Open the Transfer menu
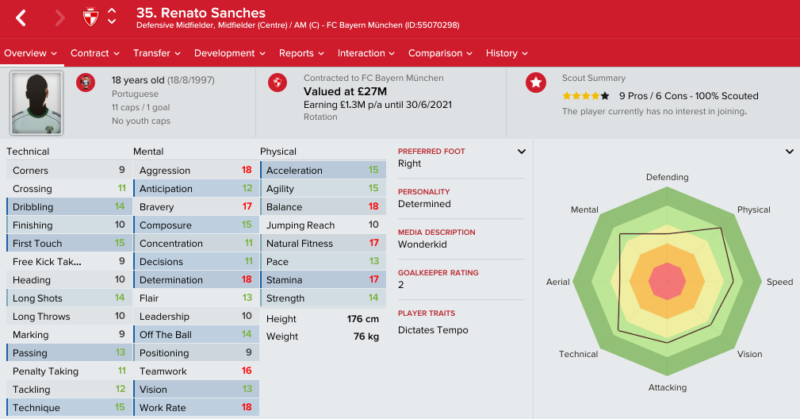Image resolution: width=800 pixels, height=419 pixels. 157,53
